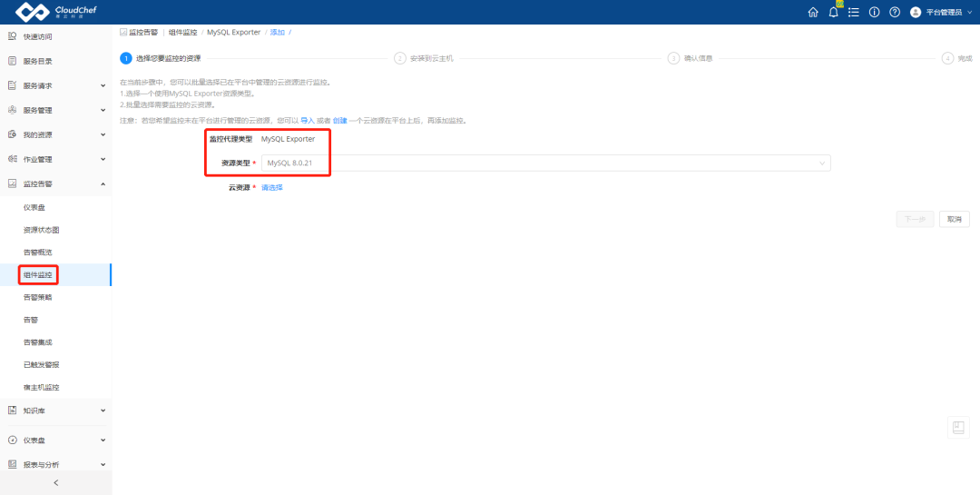The image size is (980, 495).
Task: Open the 资源类型 MySQL 8.0.21 dropdown
Action: 545,163
